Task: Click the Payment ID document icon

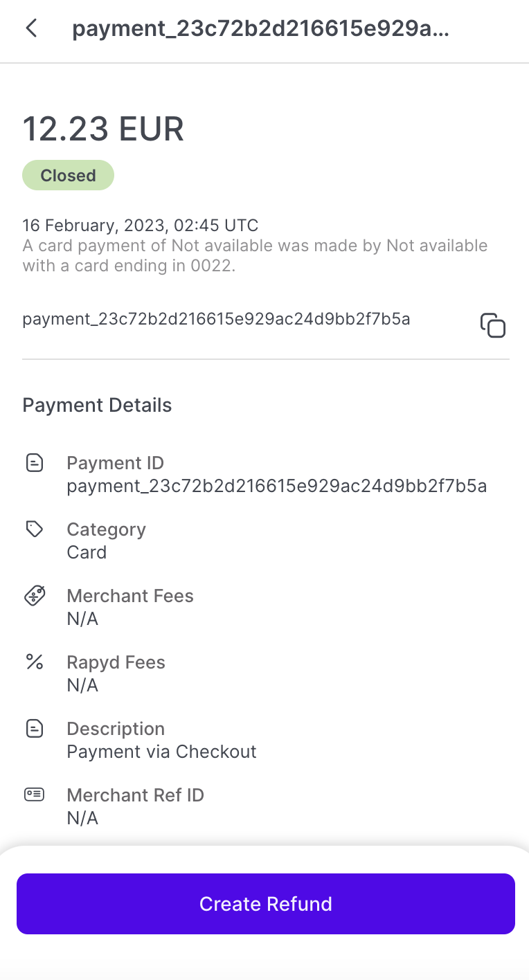Action: click(34, 463)
